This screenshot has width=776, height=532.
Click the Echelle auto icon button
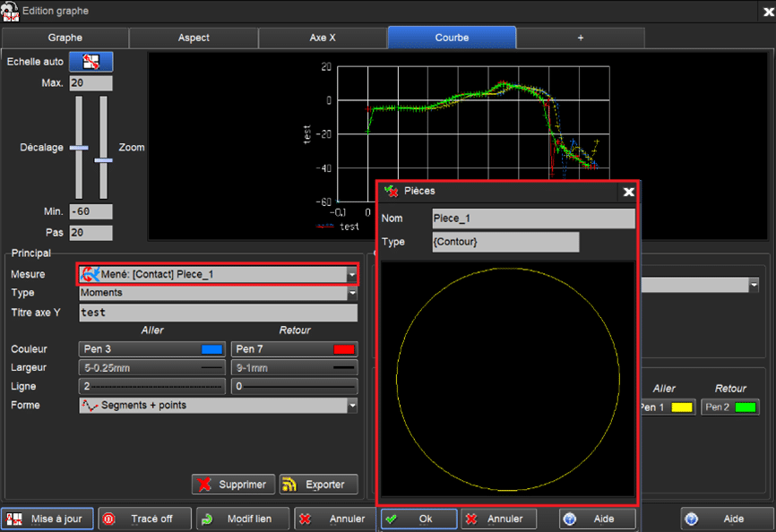[x=91, y=62]
